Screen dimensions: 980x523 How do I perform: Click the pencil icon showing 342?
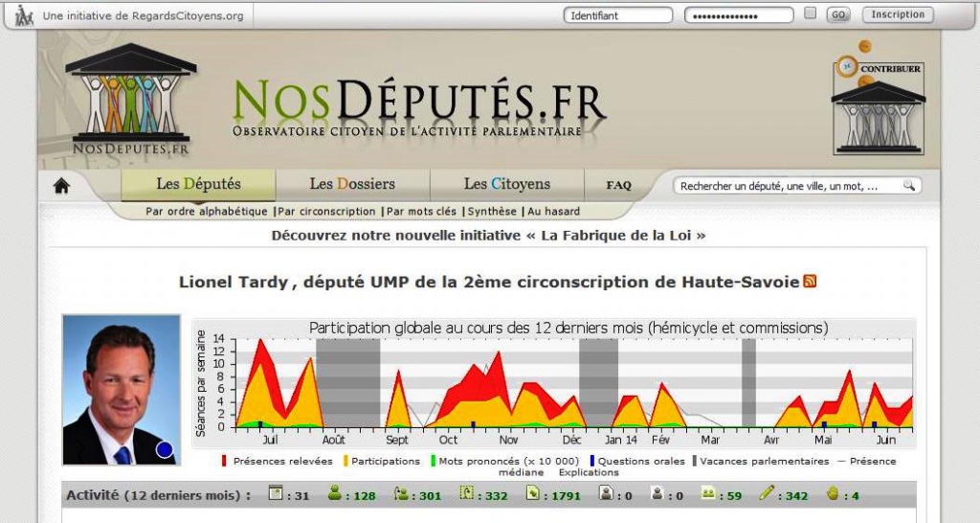[766, 494]
